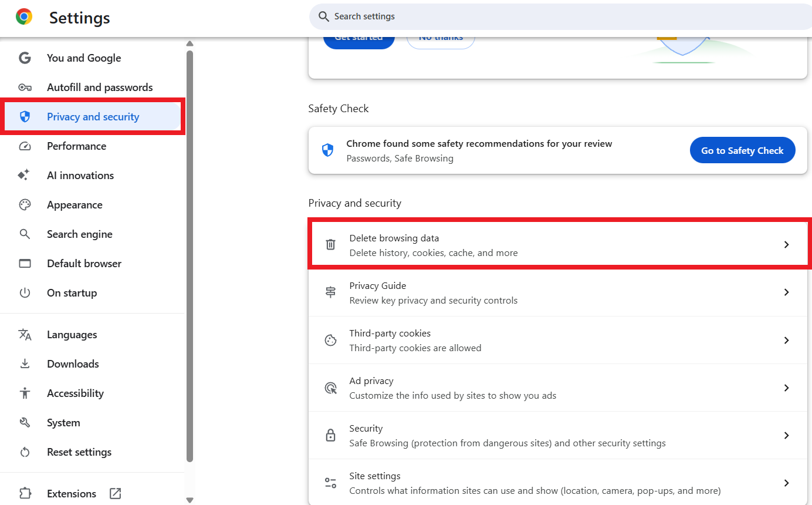Open Site settings with its chevron arrow

[x=786, y=483]
